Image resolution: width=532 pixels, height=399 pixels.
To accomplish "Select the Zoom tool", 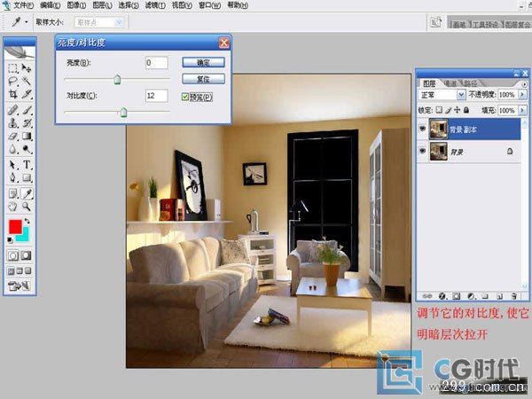I will (27, 207).
